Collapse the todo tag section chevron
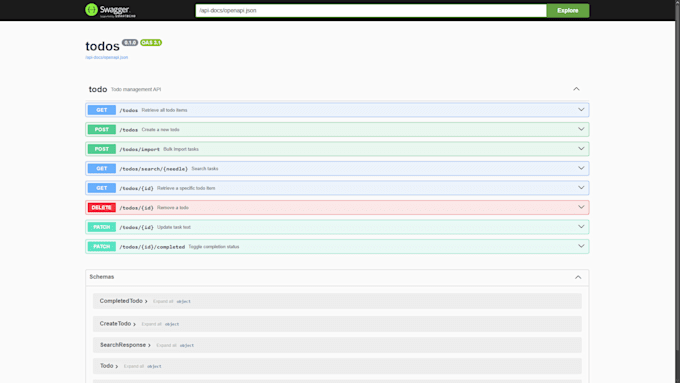The height and width of the screenshot is (383, 680). click(x=576, y=89)
